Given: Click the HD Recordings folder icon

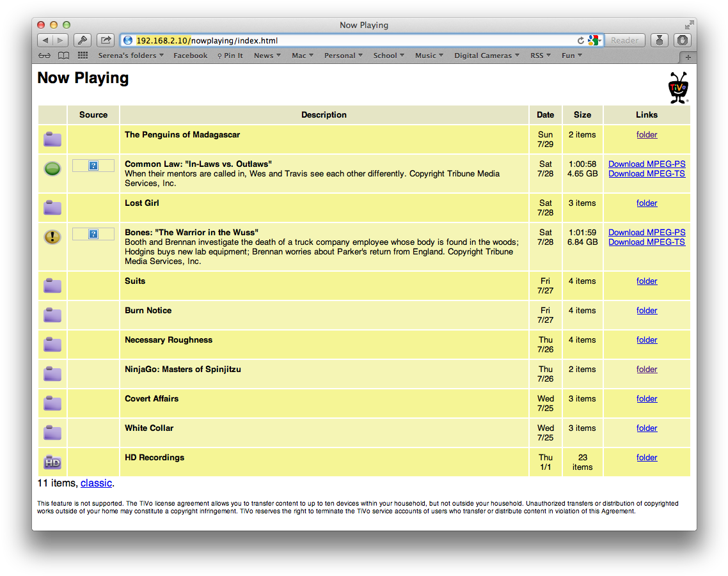Looking at the screenshot, I should (52, 462).
